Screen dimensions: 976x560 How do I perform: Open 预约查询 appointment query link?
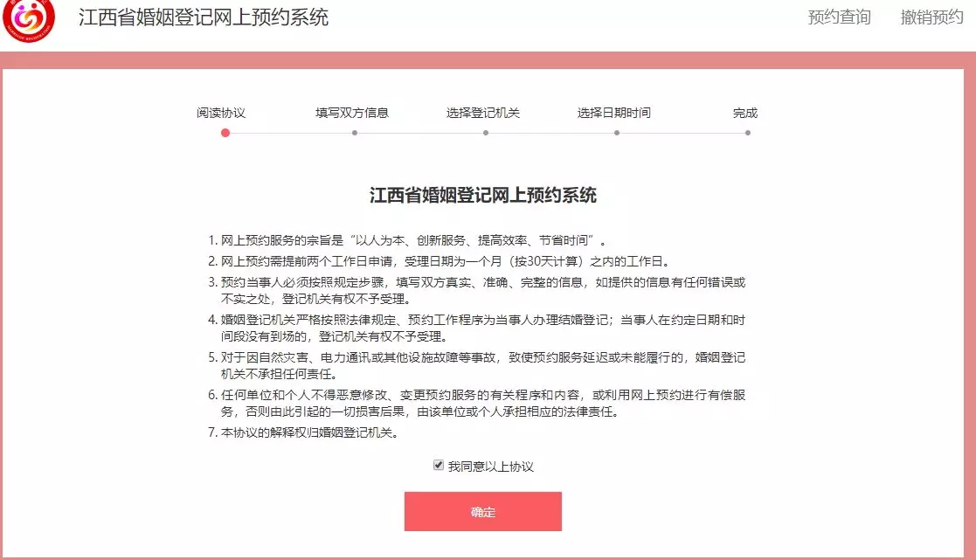[x=839, y=17]
